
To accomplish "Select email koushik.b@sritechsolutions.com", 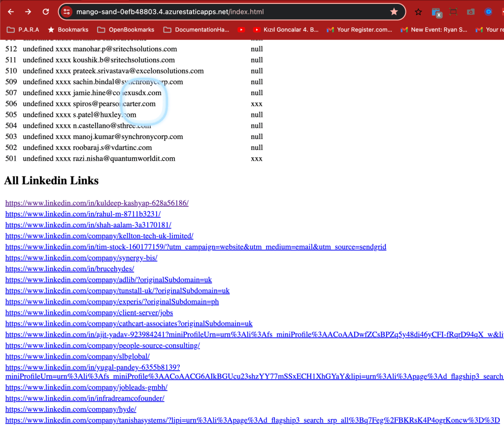I will [x=124, y=60].
